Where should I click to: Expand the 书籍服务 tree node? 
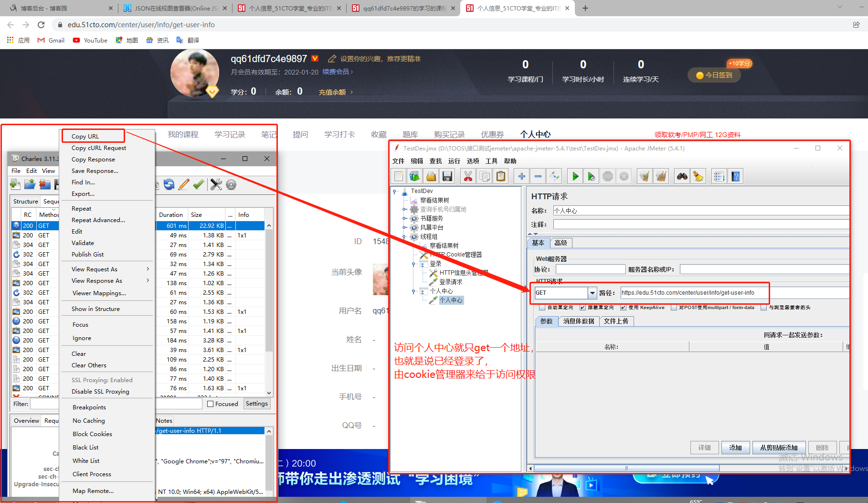tap(404, 218)
